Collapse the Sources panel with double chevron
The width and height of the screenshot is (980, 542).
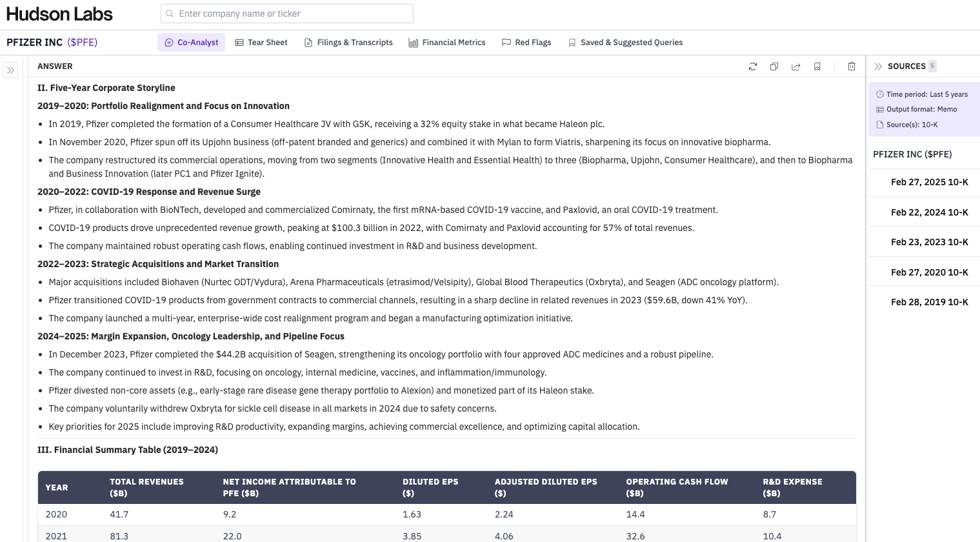tap(878, 66)
